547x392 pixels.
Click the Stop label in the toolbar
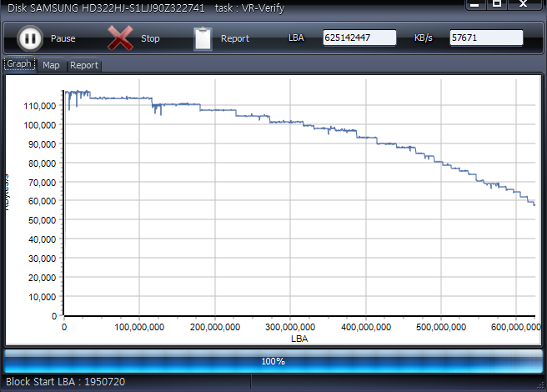(x=150, y=38)
